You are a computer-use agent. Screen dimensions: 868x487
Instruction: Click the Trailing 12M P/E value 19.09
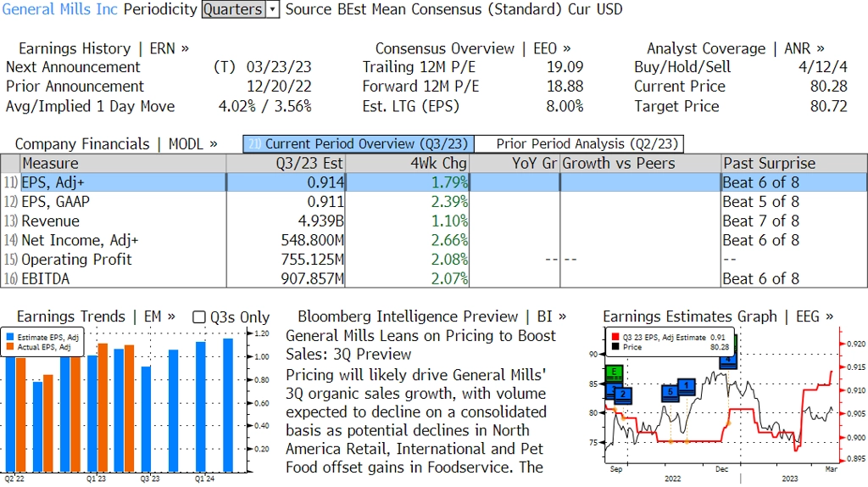[565, 67]
